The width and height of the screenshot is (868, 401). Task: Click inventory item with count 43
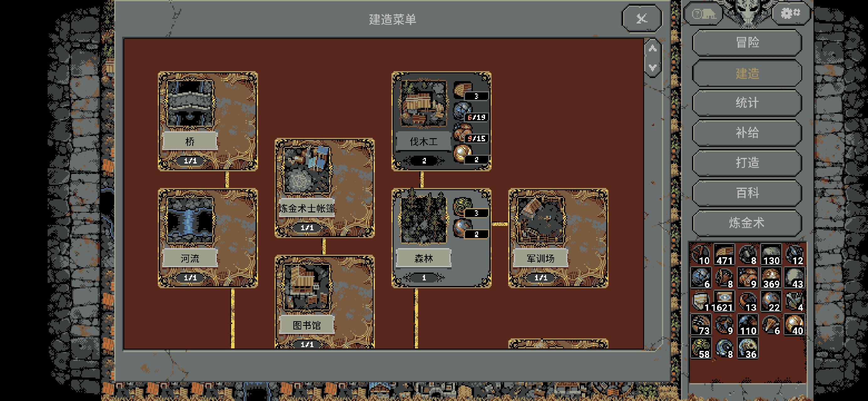pos(794,279)
